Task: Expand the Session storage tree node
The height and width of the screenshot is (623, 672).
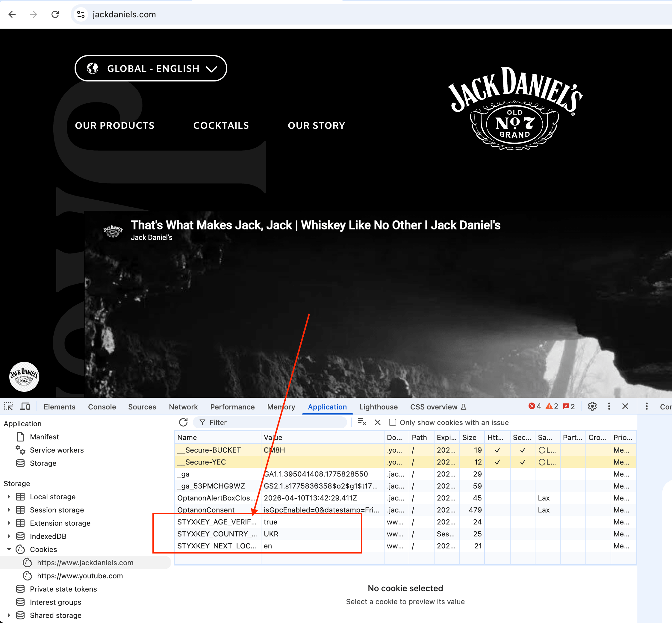Action: coord(9,510)
